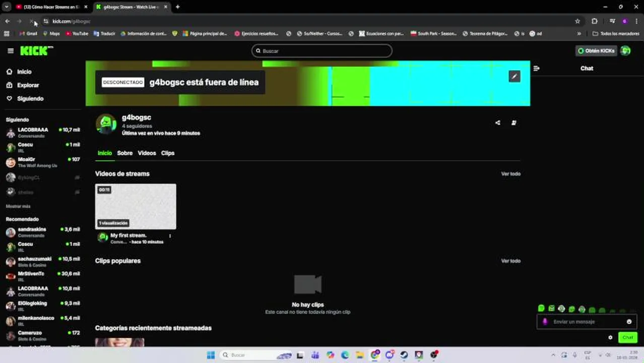Click the g4bogsc channel avatar

tap(106, 124)
